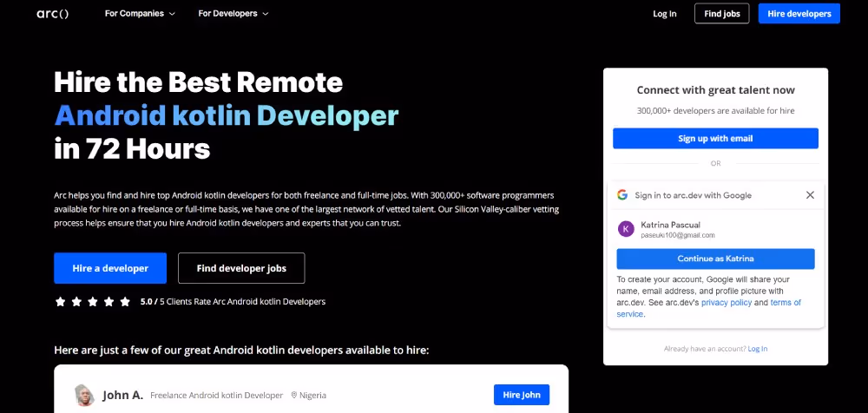Image resolution: width=868 pixels, height=413 pixels.
Task: Open John A.'s profile photo
Action: pos(84,396)
